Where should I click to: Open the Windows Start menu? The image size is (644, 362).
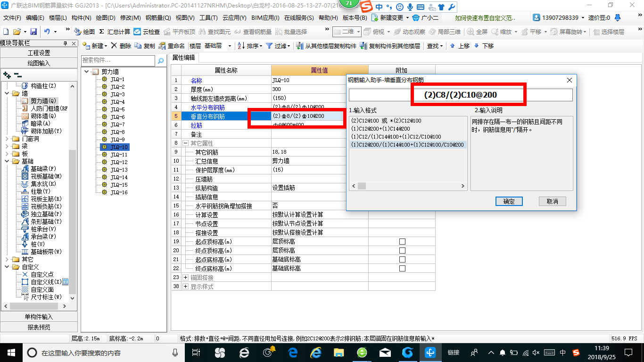[x=11, y=352]
